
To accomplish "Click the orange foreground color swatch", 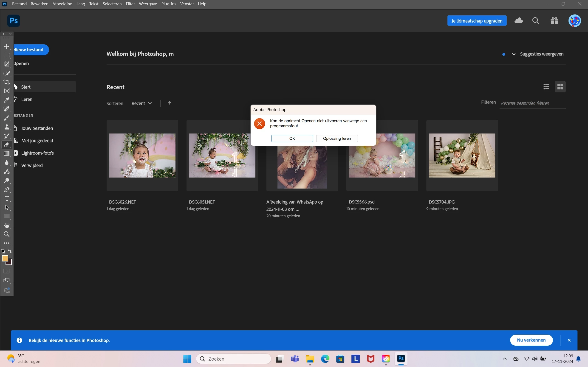I will click(x=5, y=258).
